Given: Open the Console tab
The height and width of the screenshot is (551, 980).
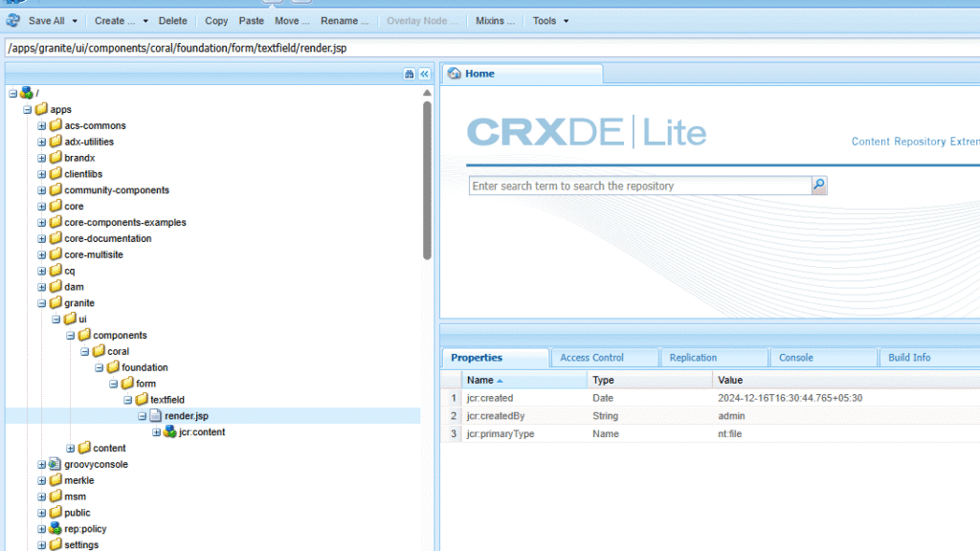Looking at the screenshot, I should pos(824,358).
